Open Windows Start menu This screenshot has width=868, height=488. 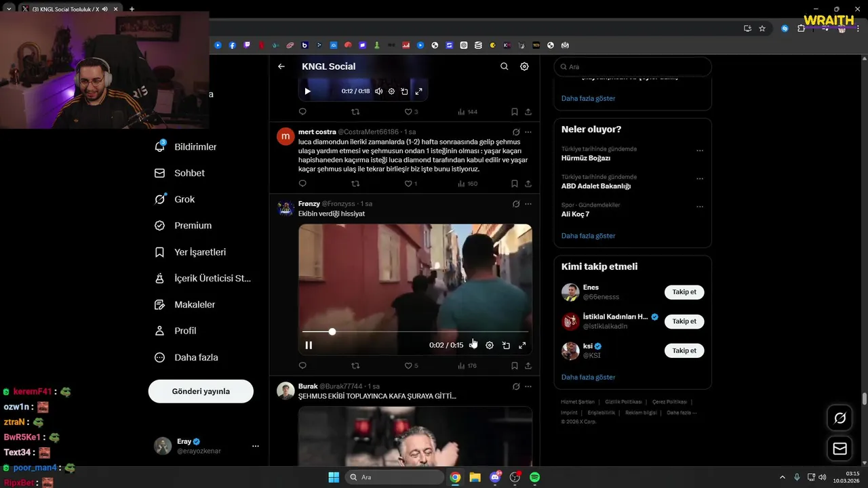(x=334, y=477)
